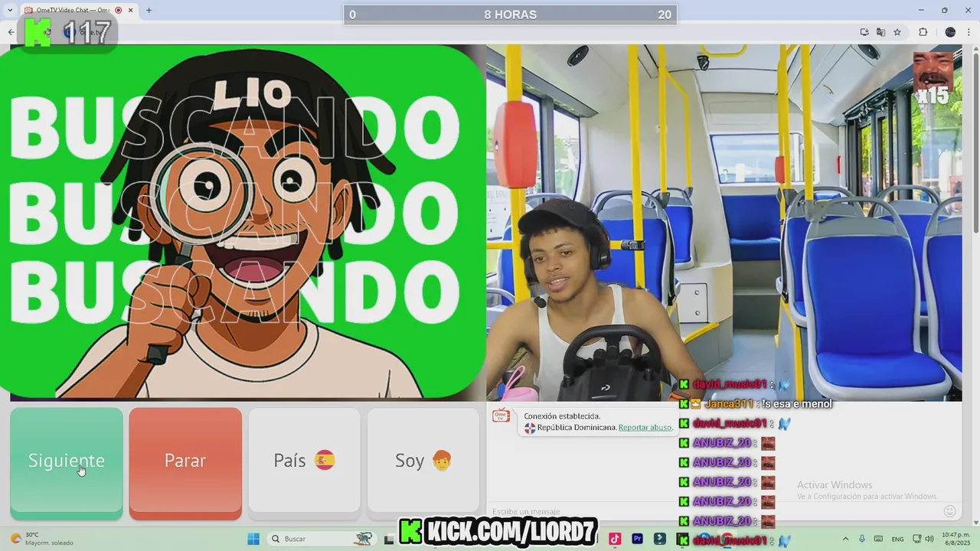Click the stranger's bus video feed
980x551 pixels.
pos(724,222)
